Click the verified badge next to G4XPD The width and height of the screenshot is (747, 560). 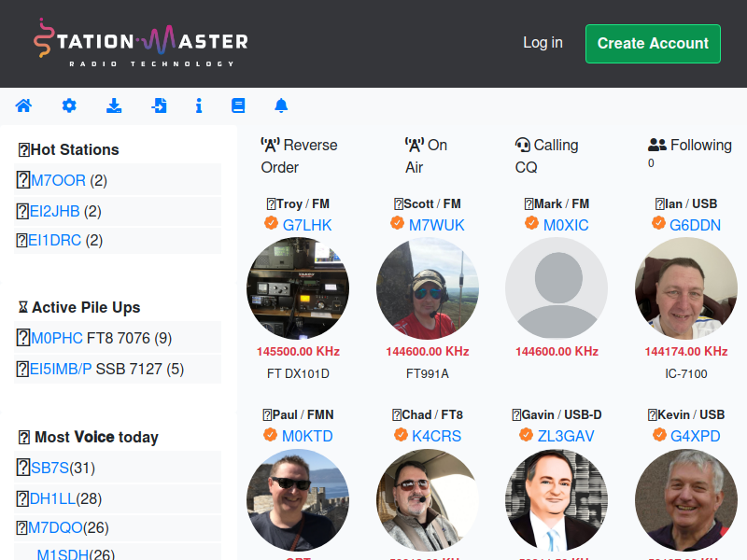click(659, 434)
